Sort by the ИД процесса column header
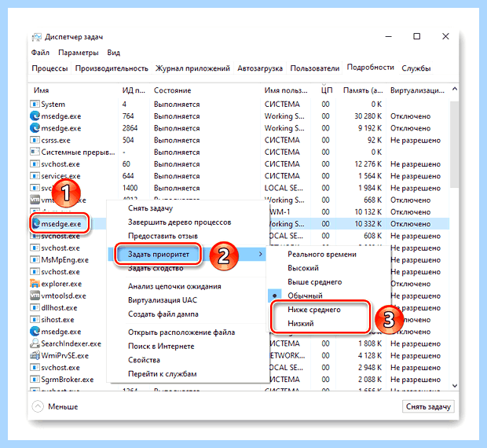487x448 pixels. pyautogui.click(x=134, y=90)
